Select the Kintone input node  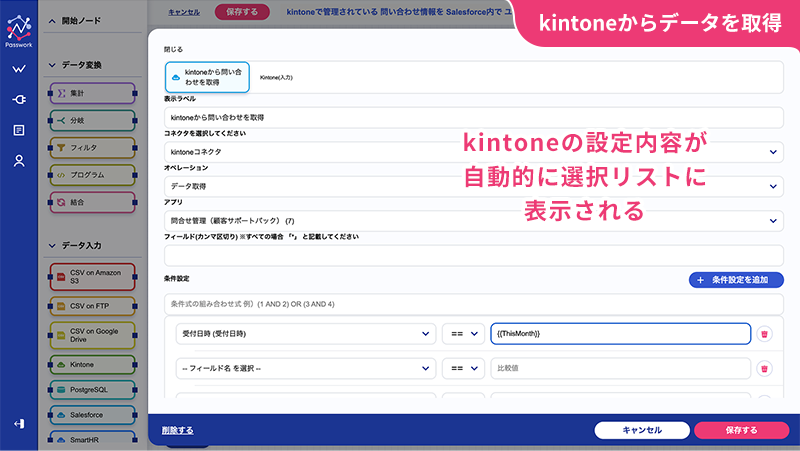92,365
